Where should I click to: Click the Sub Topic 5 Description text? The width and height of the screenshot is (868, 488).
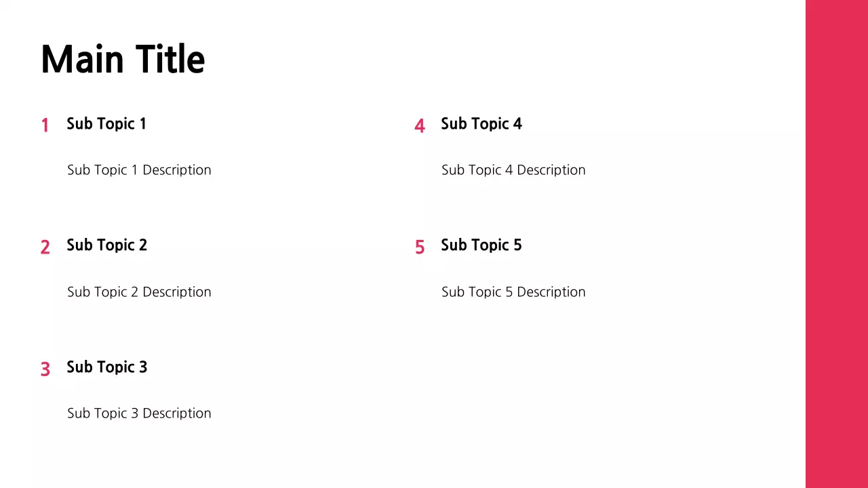pyautogui.click(x=513, y=292)
